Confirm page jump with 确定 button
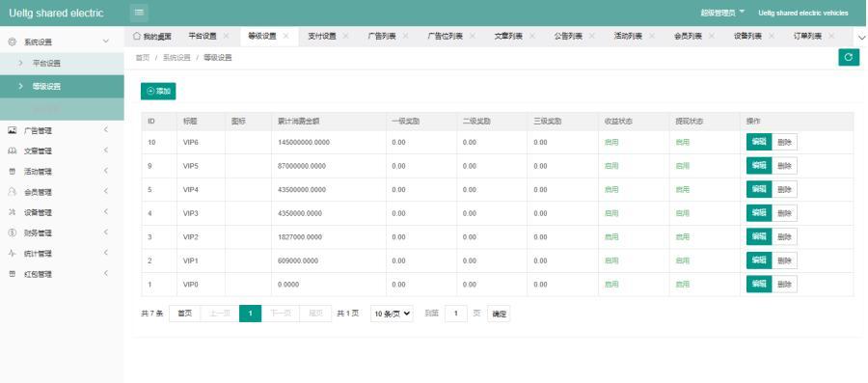The width and height of the screenshot is (868, 383). (499, 314)
